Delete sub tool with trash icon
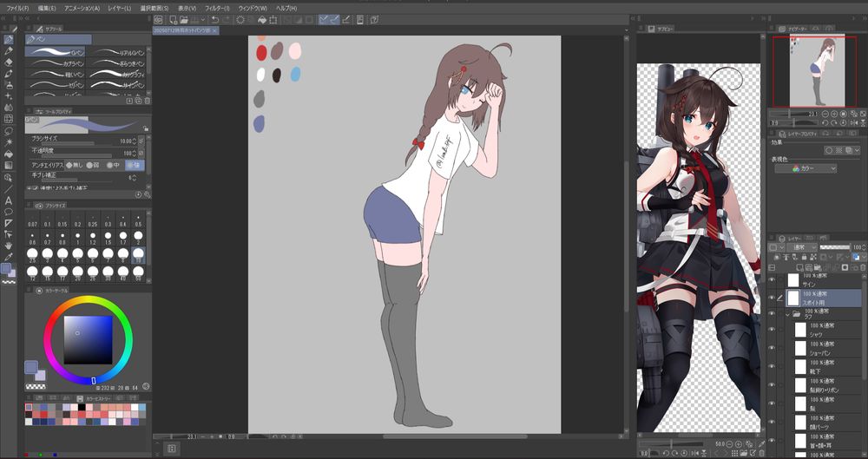 tap(148, 101)
